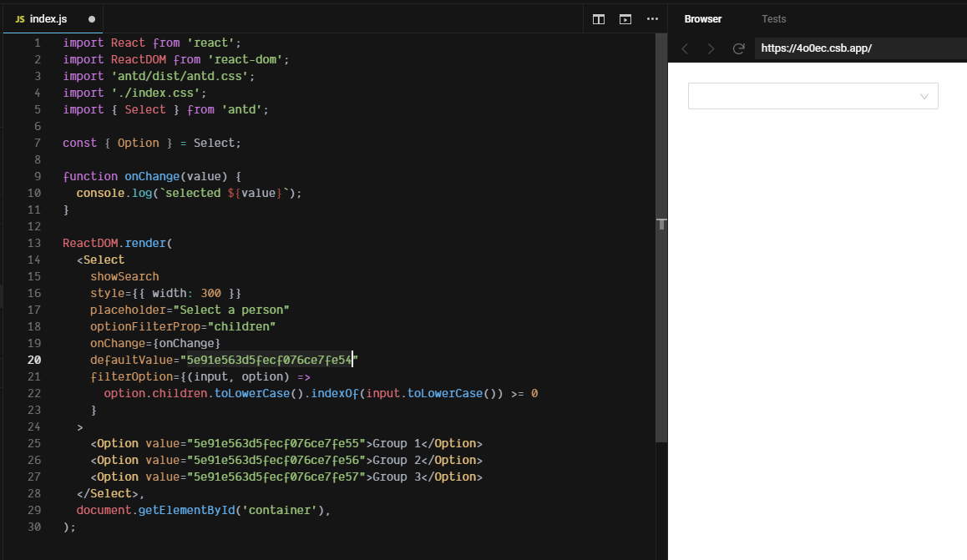The image size is (967, 560).
Task: Switch to the Tests tab
Action: coord(773,18)
